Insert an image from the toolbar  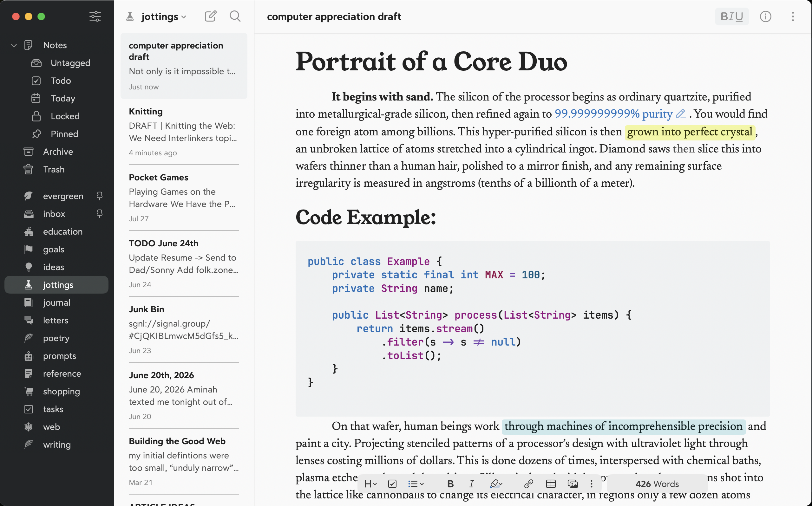tap(573, 483)
